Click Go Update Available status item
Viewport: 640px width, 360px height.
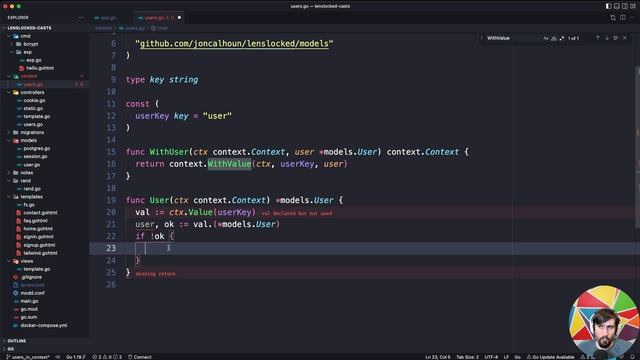click(x=550, y=357)
